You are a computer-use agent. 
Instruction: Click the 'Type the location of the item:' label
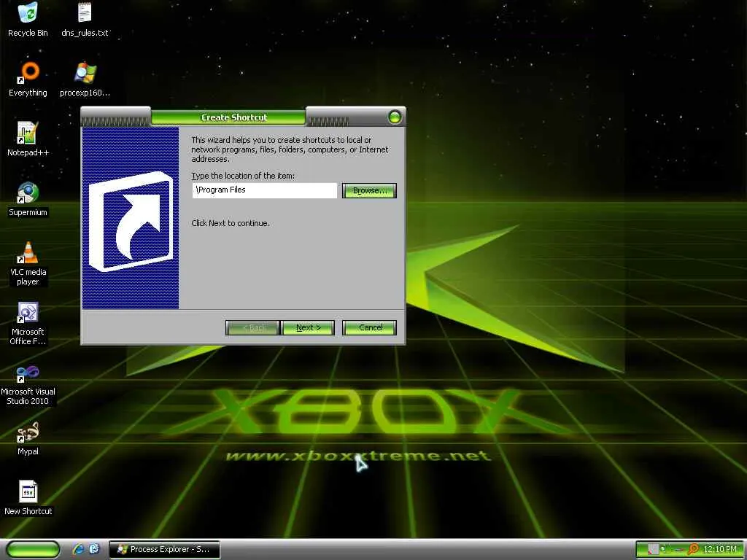pyautogui.click(x=243, y=176)
